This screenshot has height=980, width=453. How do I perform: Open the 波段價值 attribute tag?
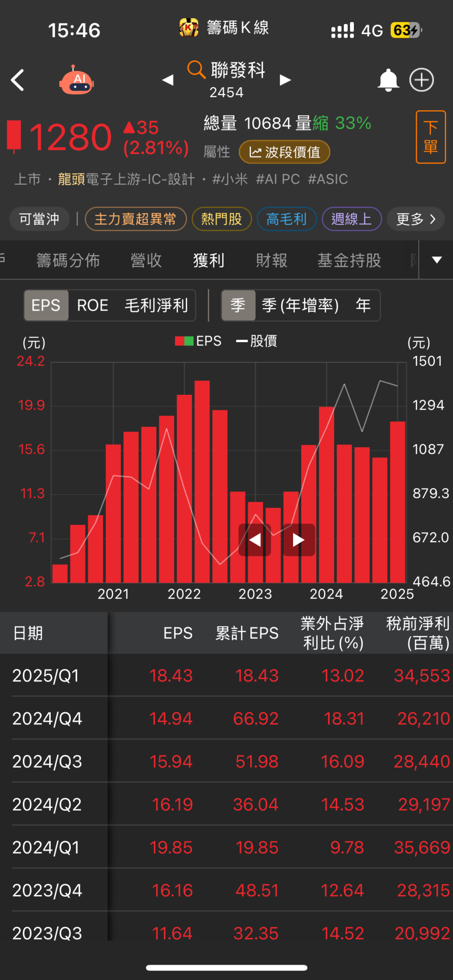284,152
